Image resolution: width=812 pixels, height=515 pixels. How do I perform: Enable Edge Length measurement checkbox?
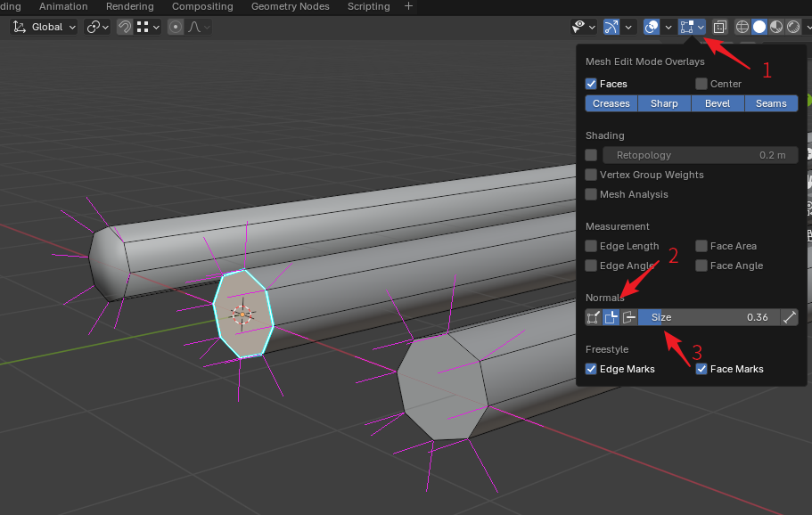tap(591, 246)
